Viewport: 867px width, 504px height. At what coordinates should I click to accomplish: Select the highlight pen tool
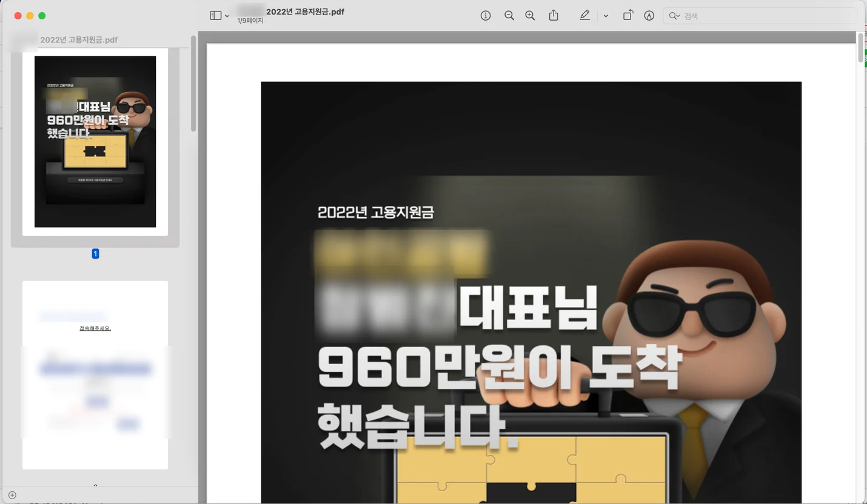click(x=584, y=16)
